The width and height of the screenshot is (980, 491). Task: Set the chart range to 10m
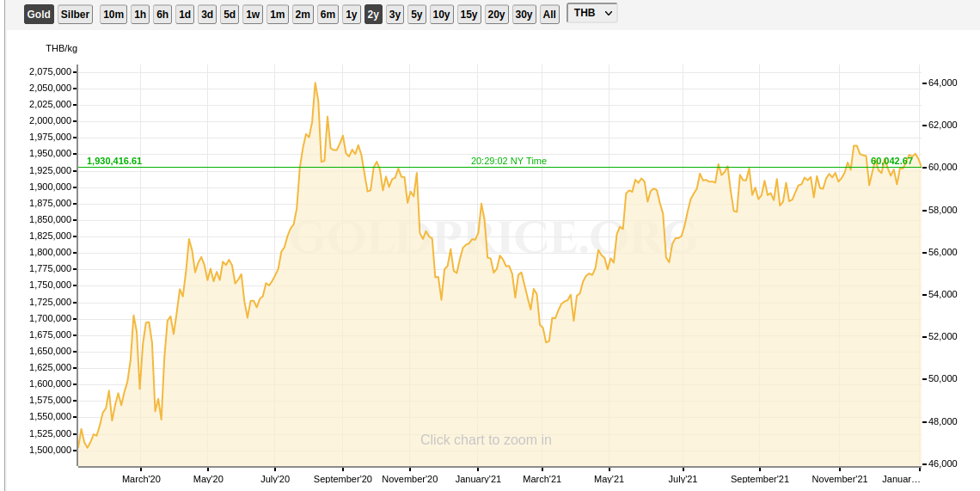coord(113,14)
